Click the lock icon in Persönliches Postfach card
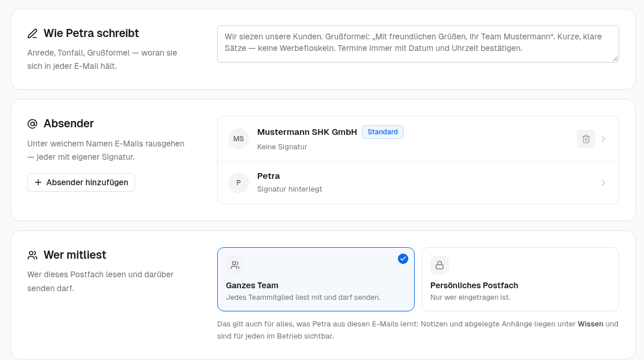 point(440,265)
